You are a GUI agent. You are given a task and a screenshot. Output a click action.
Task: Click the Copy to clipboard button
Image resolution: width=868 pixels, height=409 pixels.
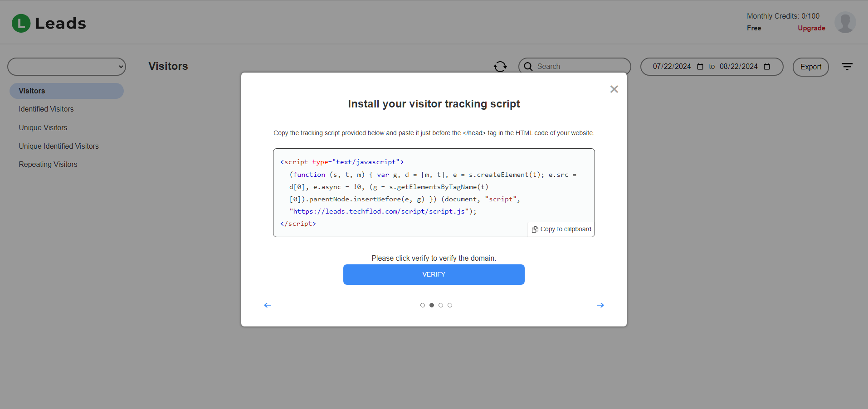tap(561, 229)
